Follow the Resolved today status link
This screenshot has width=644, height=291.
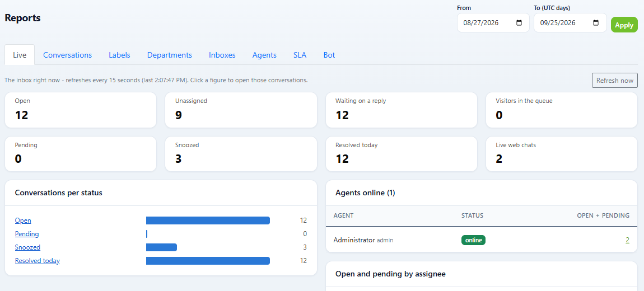pos(38,261)
